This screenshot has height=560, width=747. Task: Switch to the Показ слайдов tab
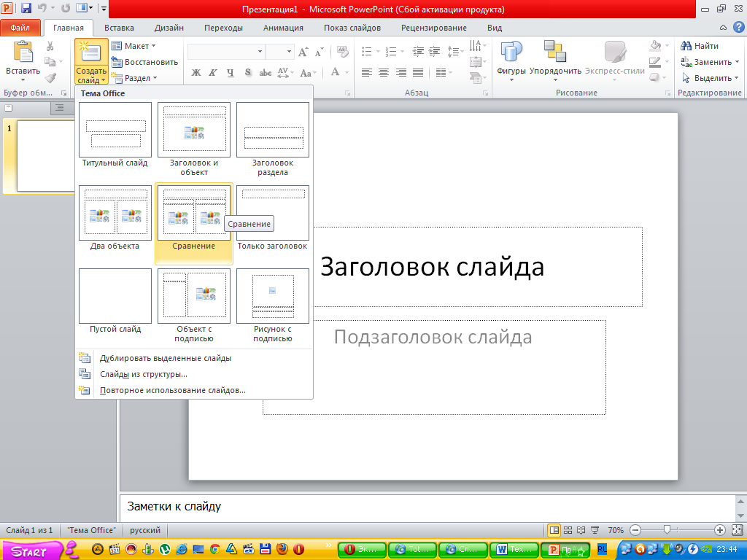coord(352,28)
